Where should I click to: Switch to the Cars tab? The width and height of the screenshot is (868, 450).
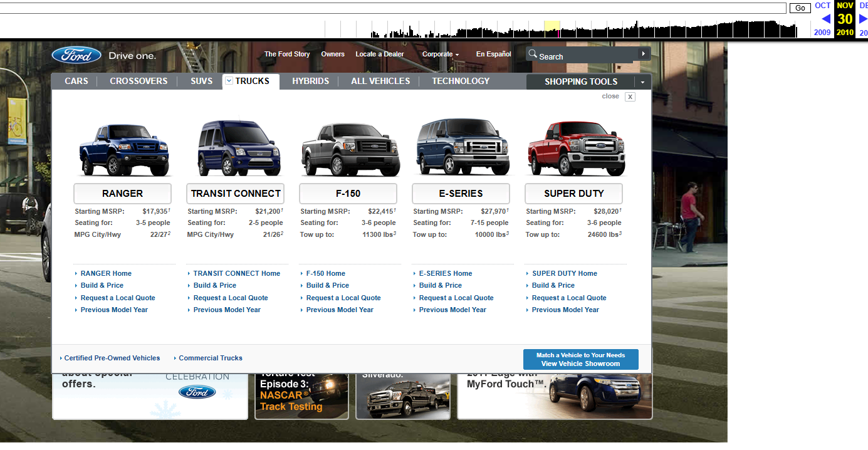(x=76, y=81)
